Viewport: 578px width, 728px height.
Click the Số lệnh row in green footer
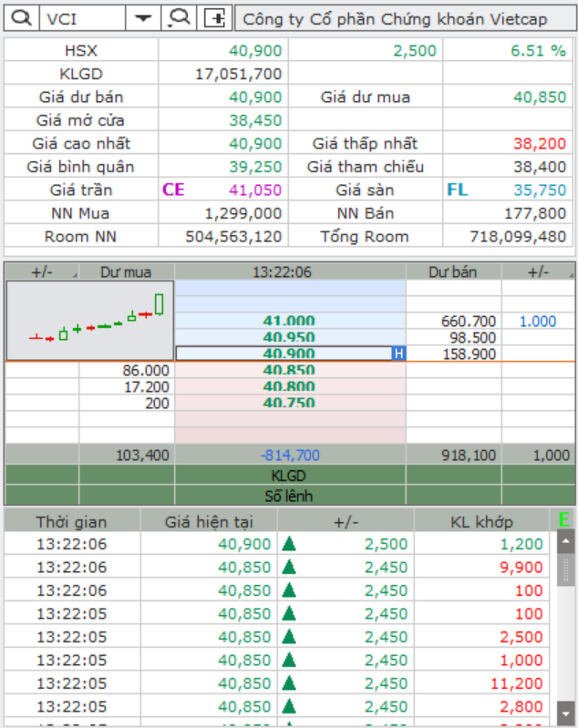click(x=288, y=496)
